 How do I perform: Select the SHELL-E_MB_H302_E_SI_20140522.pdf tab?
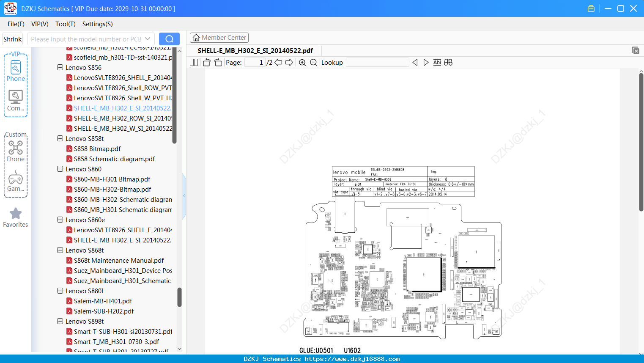click(255, 51)
